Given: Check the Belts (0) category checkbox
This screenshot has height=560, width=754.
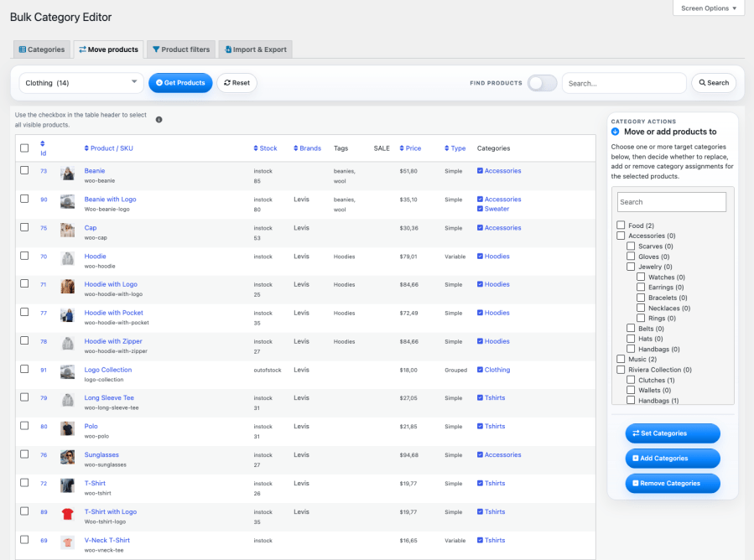Looking at the screenshot, I should click(631, 328).
